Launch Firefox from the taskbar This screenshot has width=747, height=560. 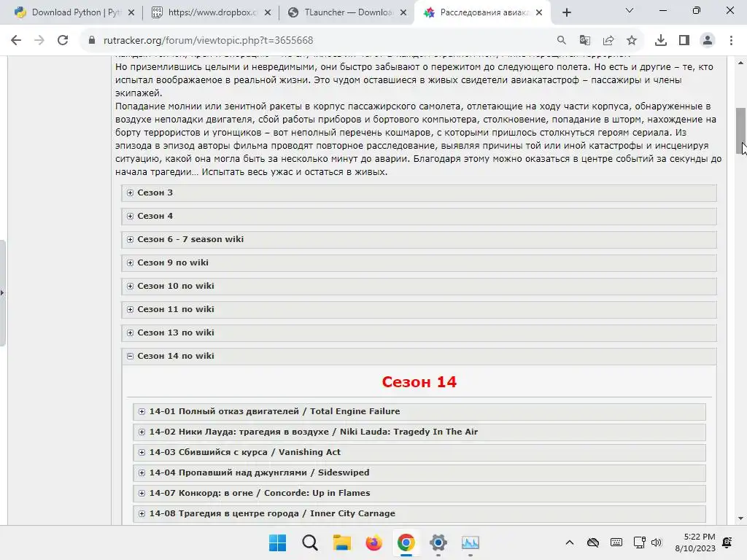374,542
